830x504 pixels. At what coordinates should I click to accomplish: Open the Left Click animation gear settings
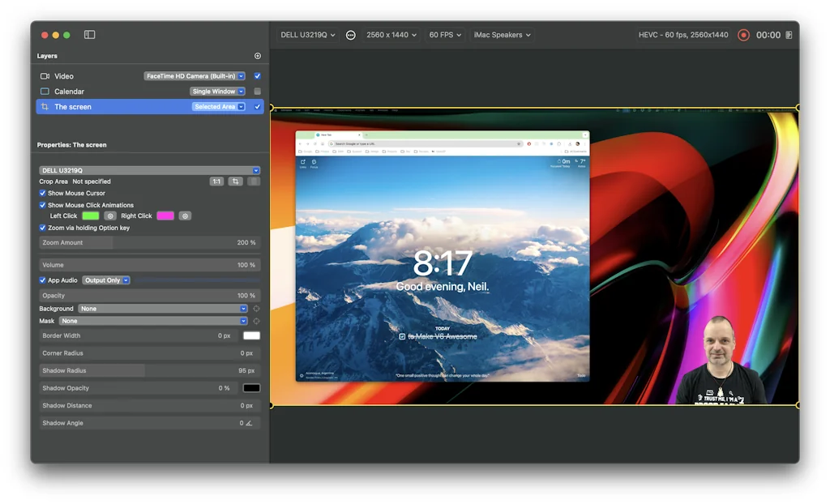click(110, 216)
